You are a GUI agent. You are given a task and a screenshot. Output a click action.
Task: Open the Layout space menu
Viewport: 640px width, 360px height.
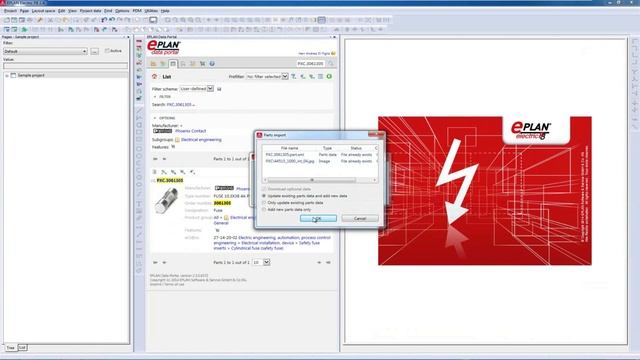pos(43,11)
